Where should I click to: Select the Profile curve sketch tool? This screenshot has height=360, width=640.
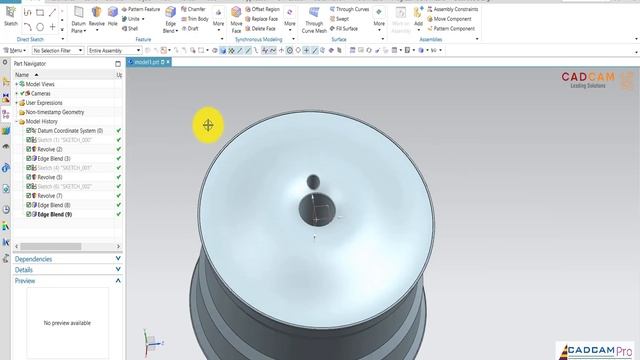pyautogui.click(x=27, y=13)
